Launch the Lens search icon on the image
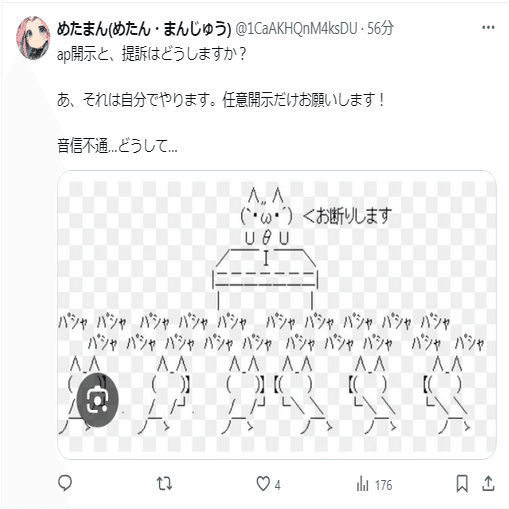The height and width of the screenshot is (509, 509). (x=98, y=400)
